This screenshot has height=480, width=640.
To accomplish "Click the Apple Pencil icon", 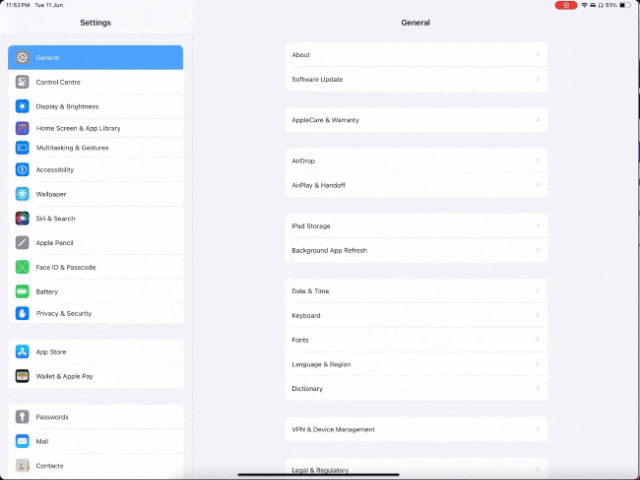I will (x=22, y=242).
